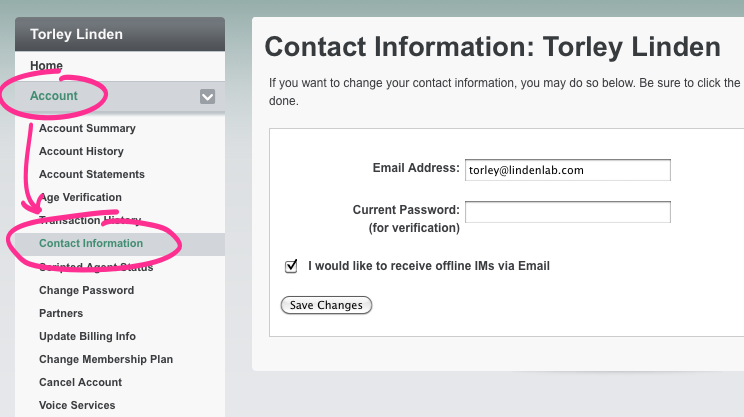View Account Statements page

92,174
